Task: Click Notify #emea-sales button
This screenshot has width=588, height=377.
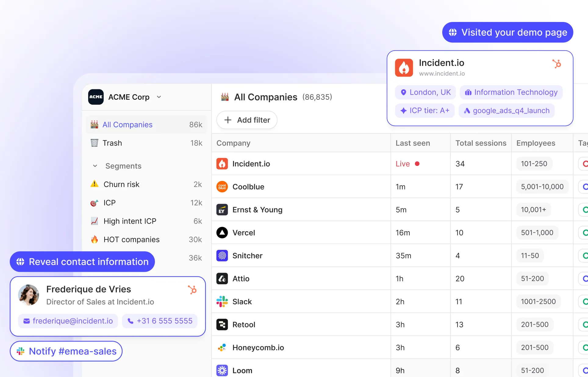Action: 66,351
